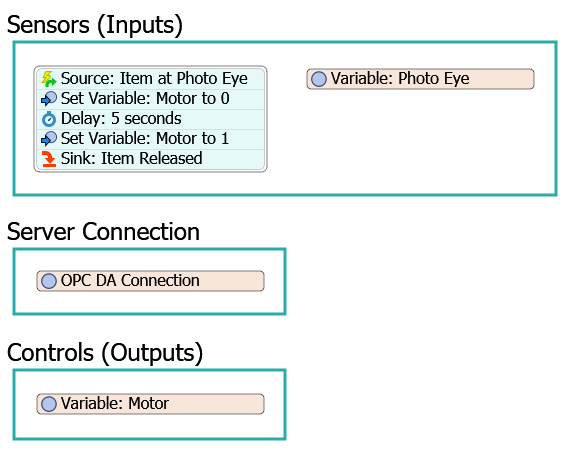
Task: Click the Variable Photo Eye circle icon
Action: 319,79
